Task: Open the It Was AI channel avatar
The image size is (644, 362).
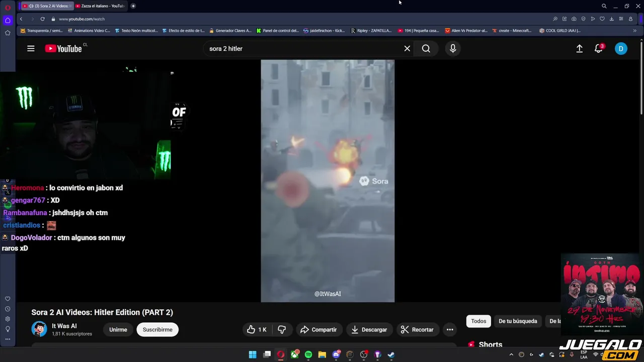Action: coord(39,329)
